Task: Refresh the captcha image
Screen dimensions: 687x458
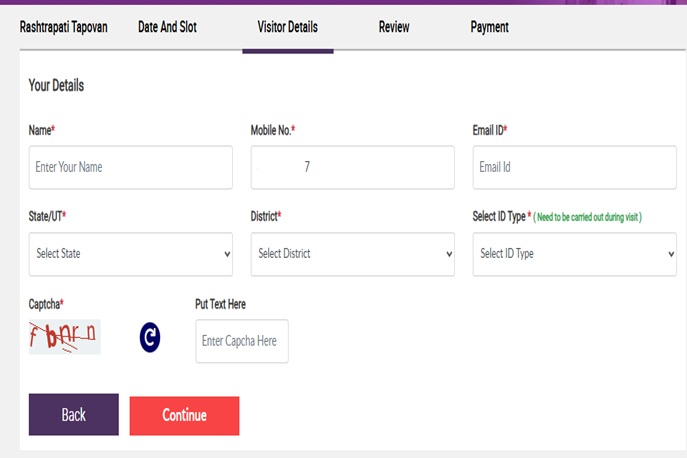Action: tap(150, 337)
